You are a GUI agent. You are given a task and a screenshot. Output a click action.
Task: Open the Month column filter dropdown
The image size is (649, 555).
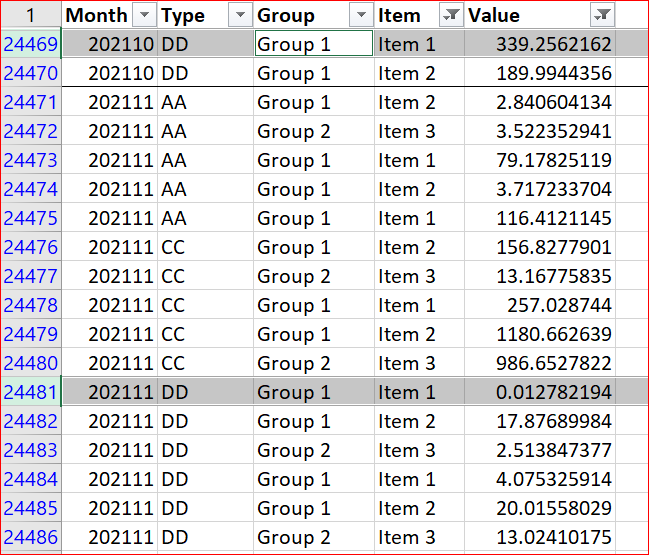(144, 15)
